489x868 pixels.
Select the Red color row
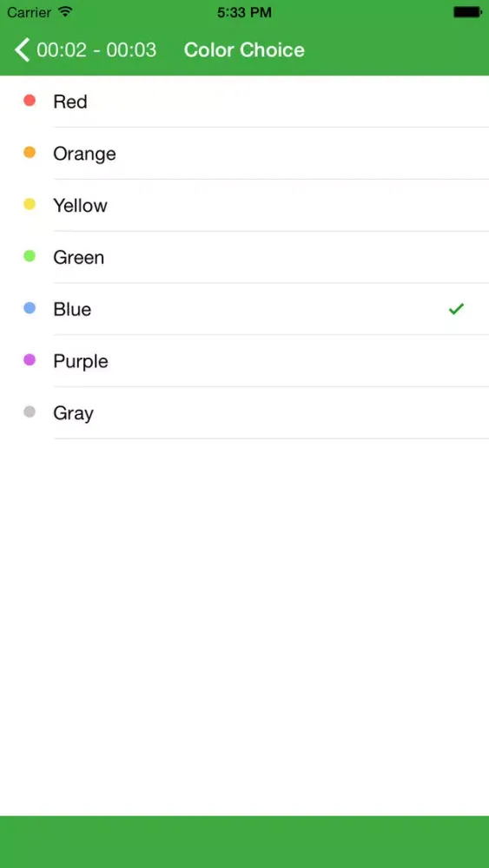tap(244, 102)
